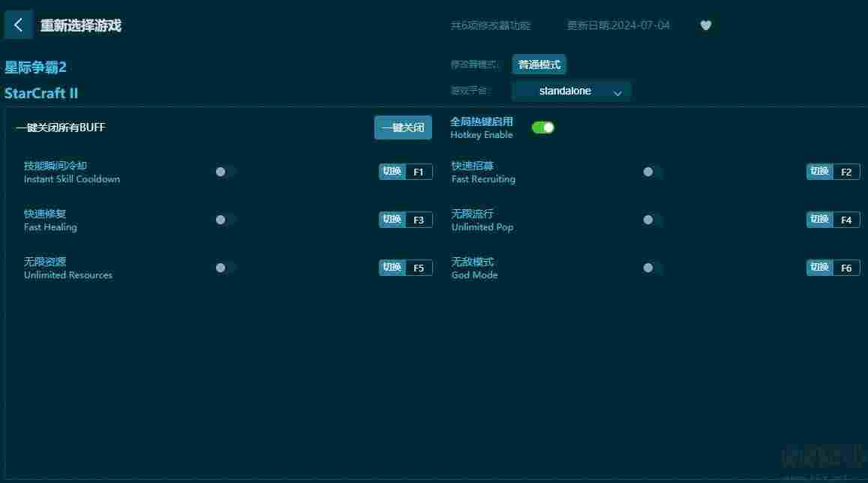Image resolution: width=868 pixels, height=483 pixels.
Task: Click the back arrow icon
Action: coord(18,25)
